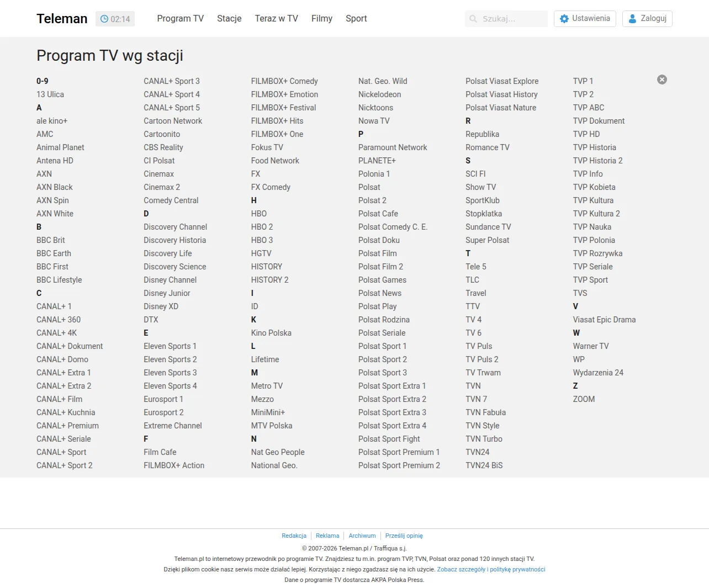Open Viasat Epic Drama
The height and width of the screenshot is (588, 709).
tap(604, 320)
